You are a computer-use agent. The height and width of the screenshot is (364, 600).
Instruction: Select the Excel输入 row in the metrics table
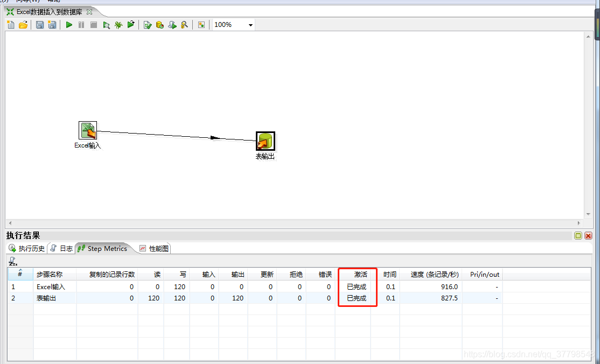pos(255,286)
